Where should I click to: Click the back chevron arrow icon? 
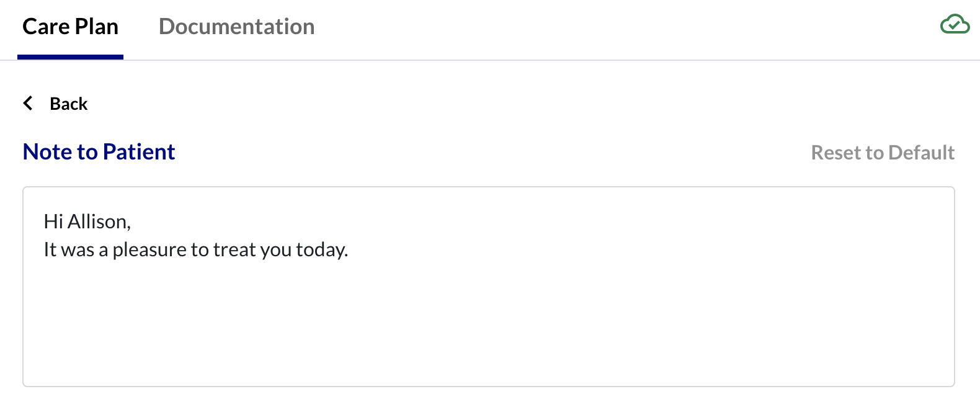[x=28, y=103]
